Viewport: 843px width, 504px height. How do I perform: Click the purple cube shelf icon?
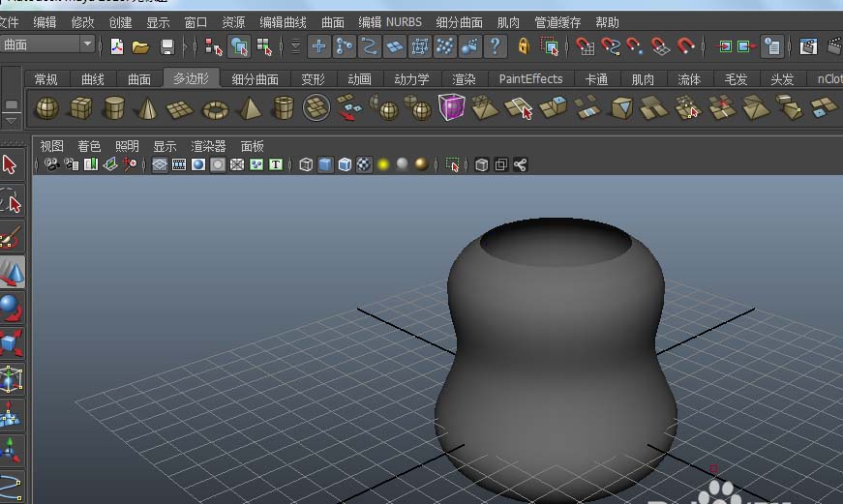pos(451,108)
